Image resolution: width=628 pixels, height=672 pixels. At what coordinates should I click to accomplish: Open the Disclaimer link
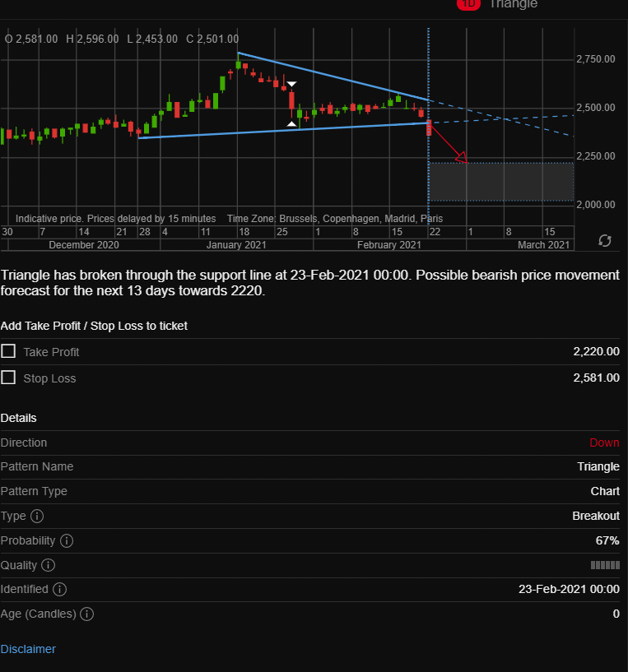point(28,649)
